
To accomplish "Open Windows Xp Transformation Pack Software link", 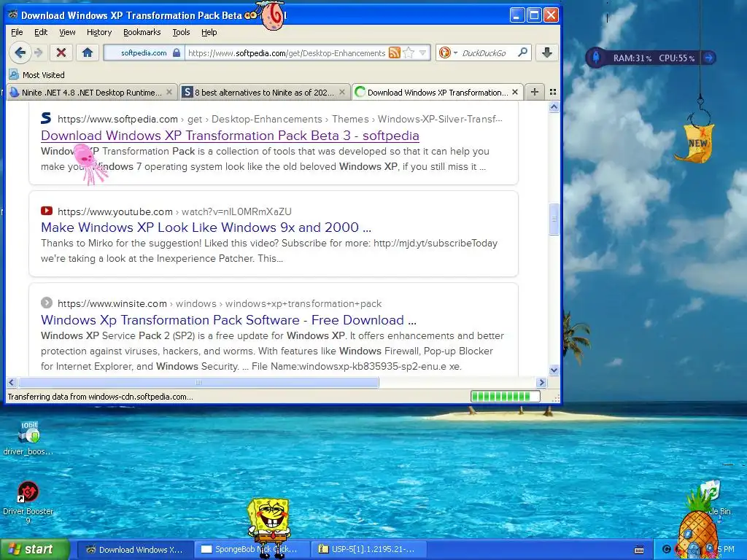I will click(228, 320).
